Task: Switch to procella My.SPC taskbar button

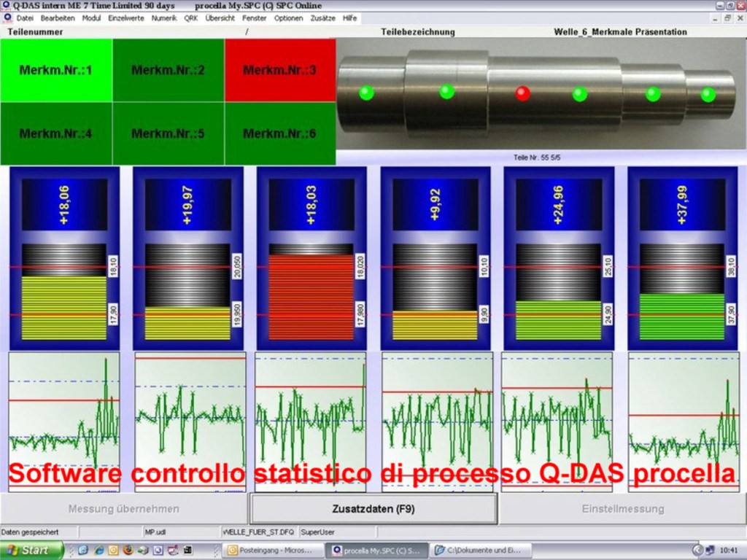Action: coord(377,551)
